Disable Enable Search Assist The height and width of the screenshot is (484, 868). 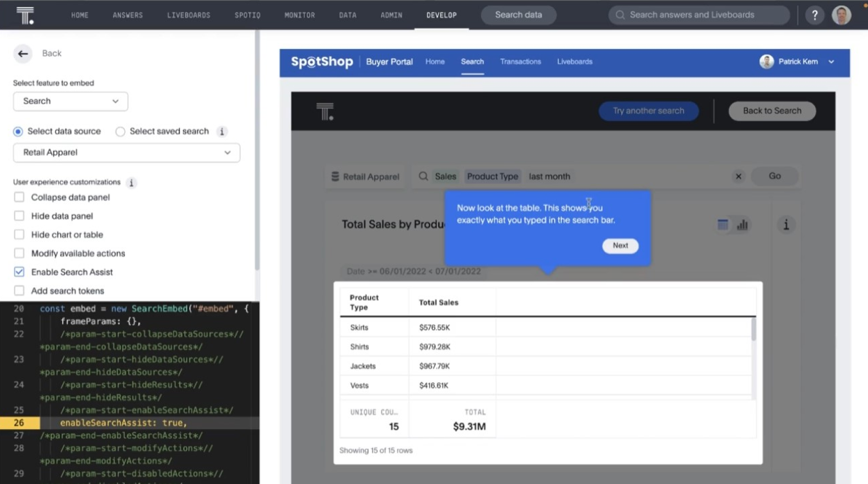coord(19,272)
